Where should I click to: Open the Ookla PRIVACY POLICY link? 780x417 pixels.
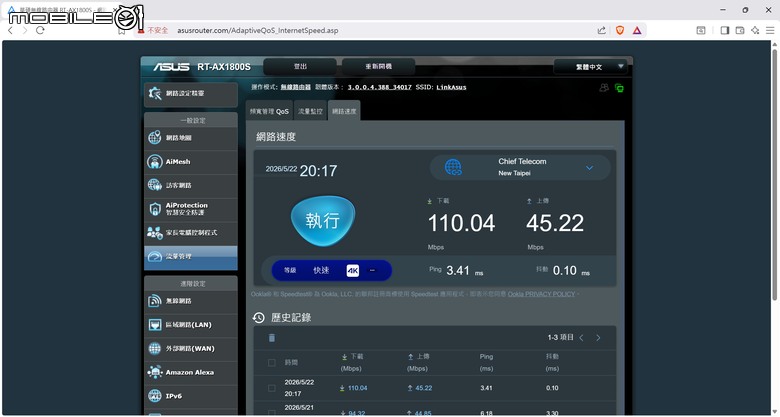(541, 294)
